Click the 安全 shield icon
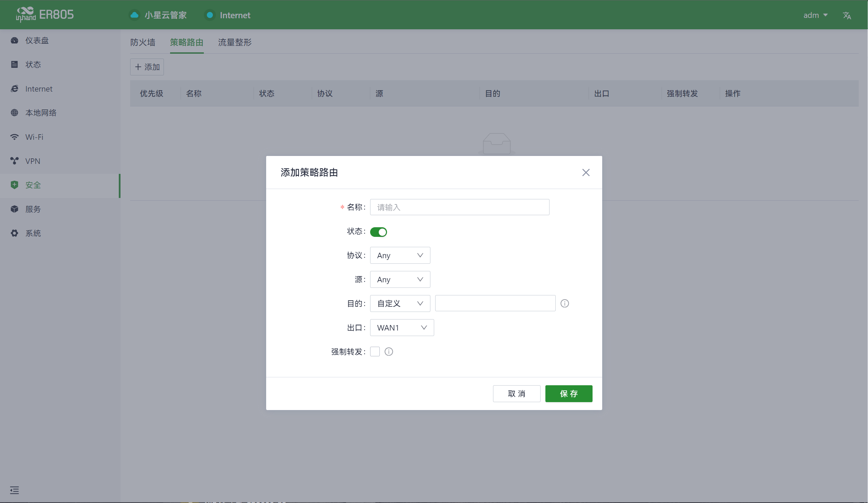The height and width of the screenshot is (503, 868). pos(14,185)
